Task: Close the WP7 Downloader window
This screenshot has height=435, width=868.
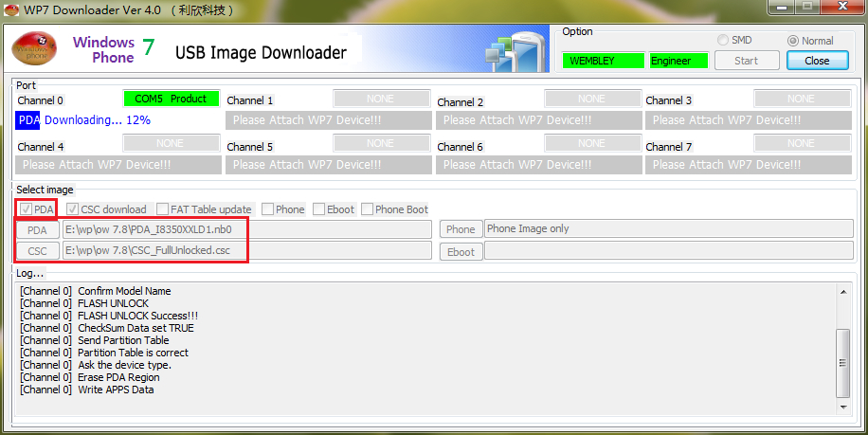Action: (843, 7)
